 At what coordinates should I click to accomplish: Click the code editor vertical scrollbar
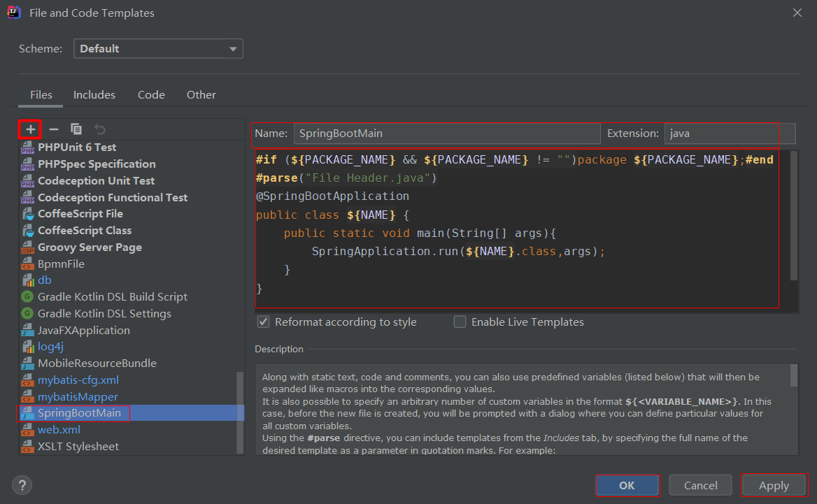pos(793,215)
